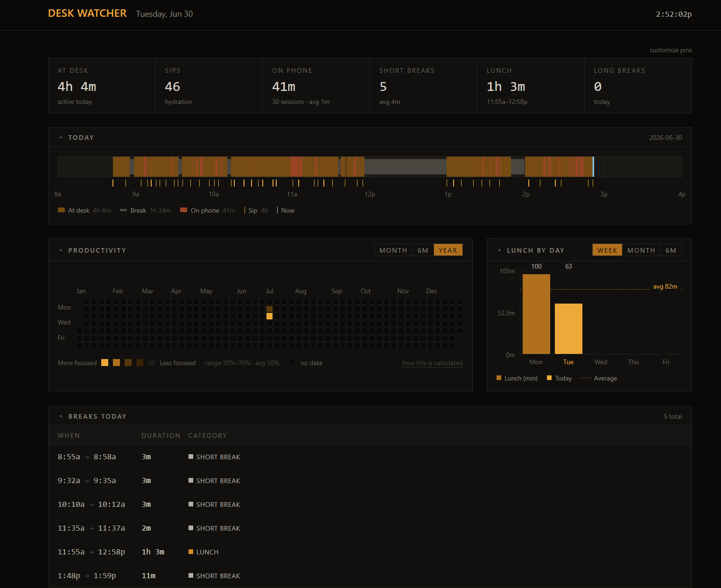Click the 2026-06-30 date label

tap(665, 138)
